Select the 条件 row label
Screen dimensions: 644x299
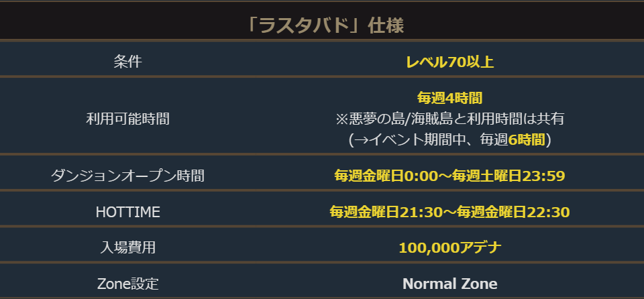point(127,62)
